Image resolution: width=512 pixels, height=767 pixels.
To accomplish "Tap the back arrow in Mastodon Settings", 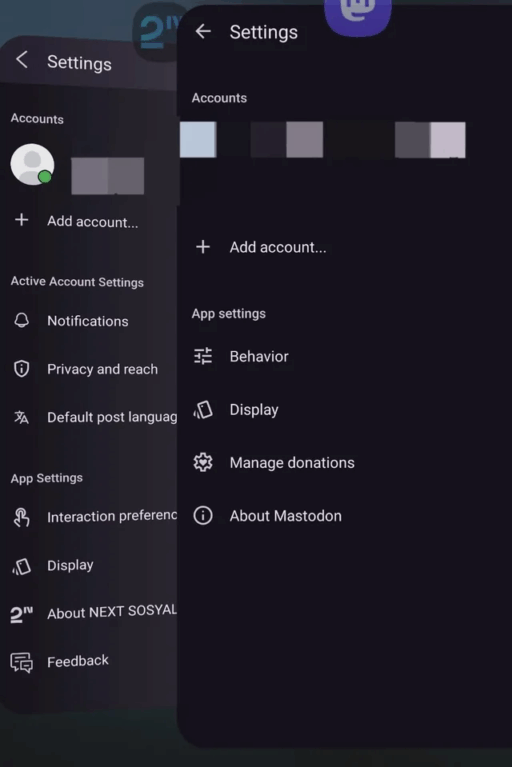I will click(x=202, y=32).
